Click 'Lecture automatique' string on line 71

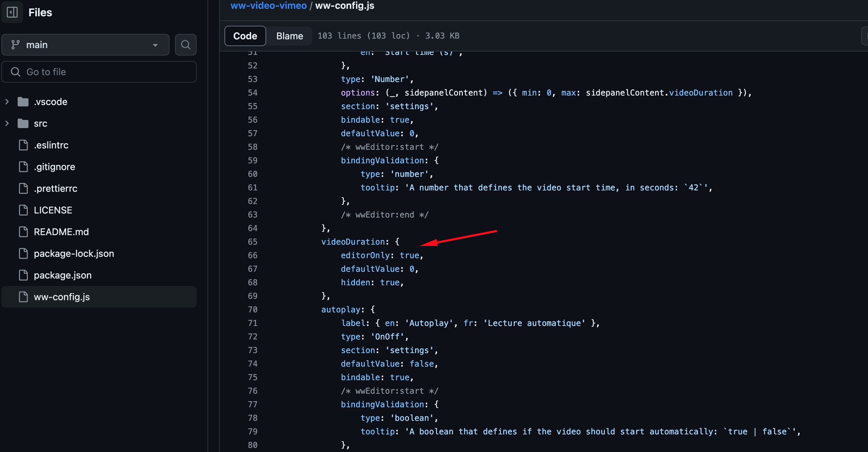click(534, 323)
